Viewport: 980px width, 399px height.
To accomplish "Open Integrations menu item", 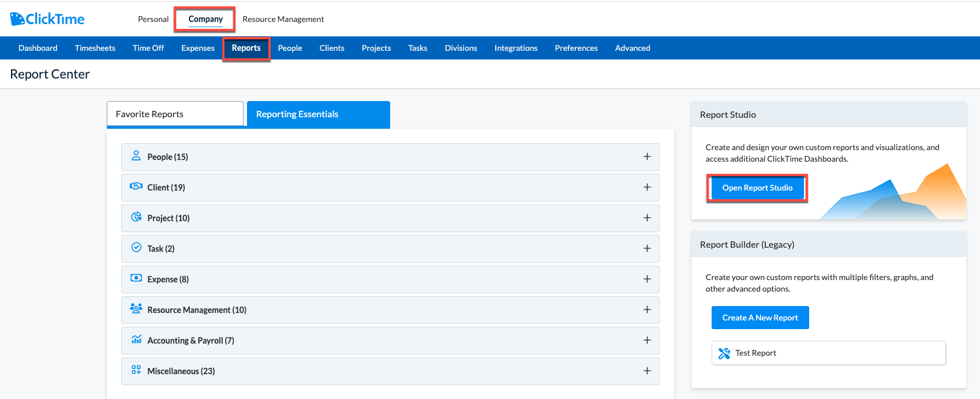I will point(516,48).
